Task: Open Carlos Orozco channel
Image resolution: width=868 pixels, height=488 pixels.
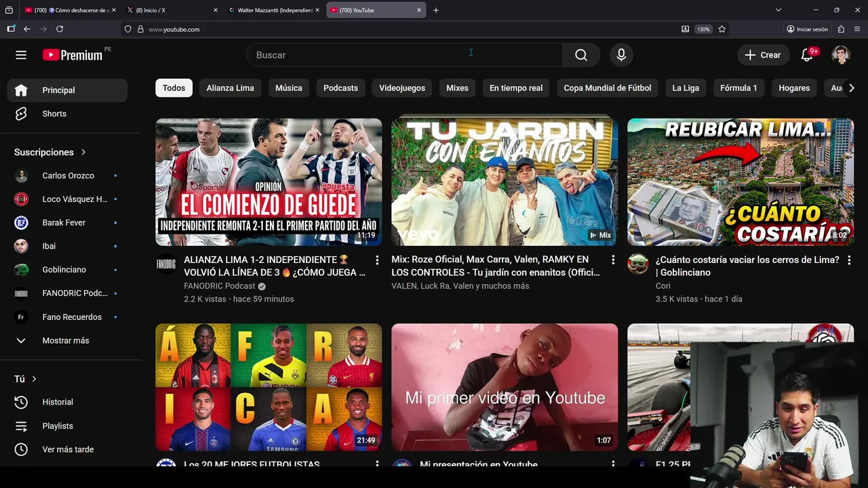Action: (67, 176)
